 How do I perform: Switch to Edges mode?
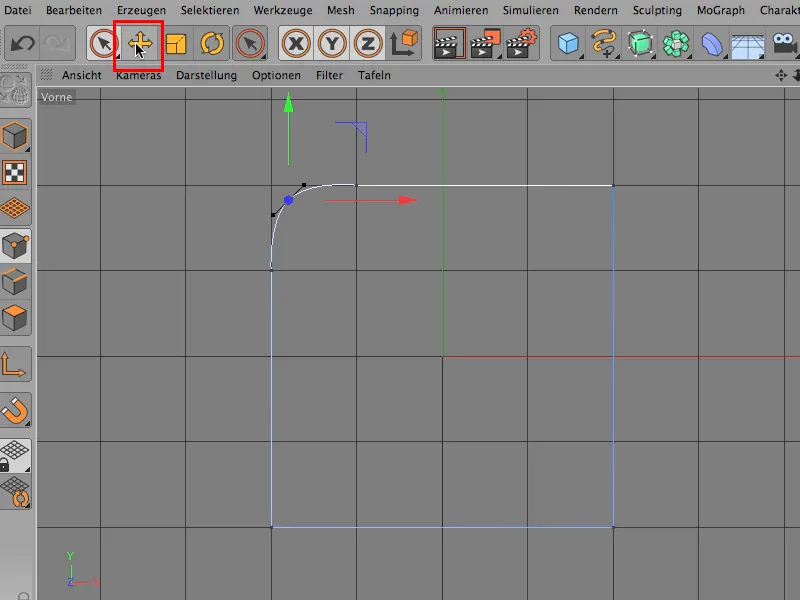click(15, 282)
